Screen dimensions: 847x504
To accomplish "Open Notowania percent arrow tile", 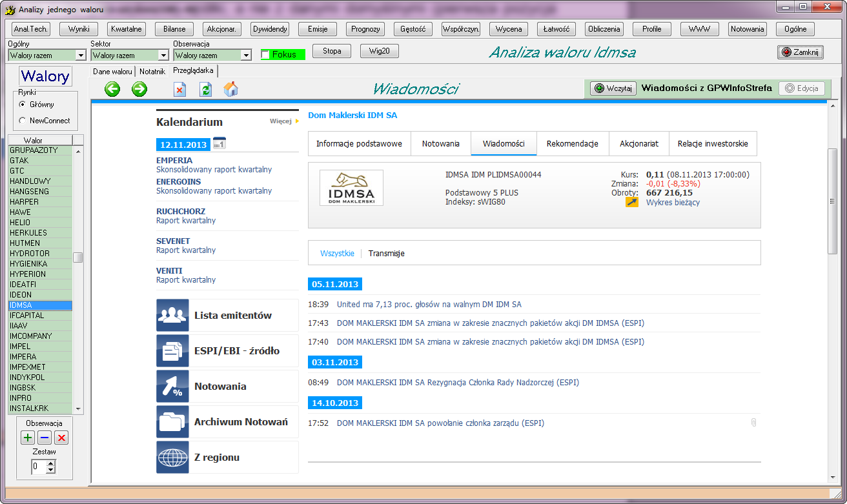I will 172,387.
